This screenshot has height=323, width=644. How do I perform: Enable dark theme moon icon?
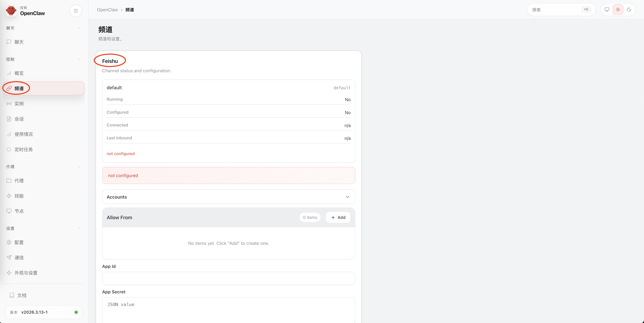coord(629,10)
